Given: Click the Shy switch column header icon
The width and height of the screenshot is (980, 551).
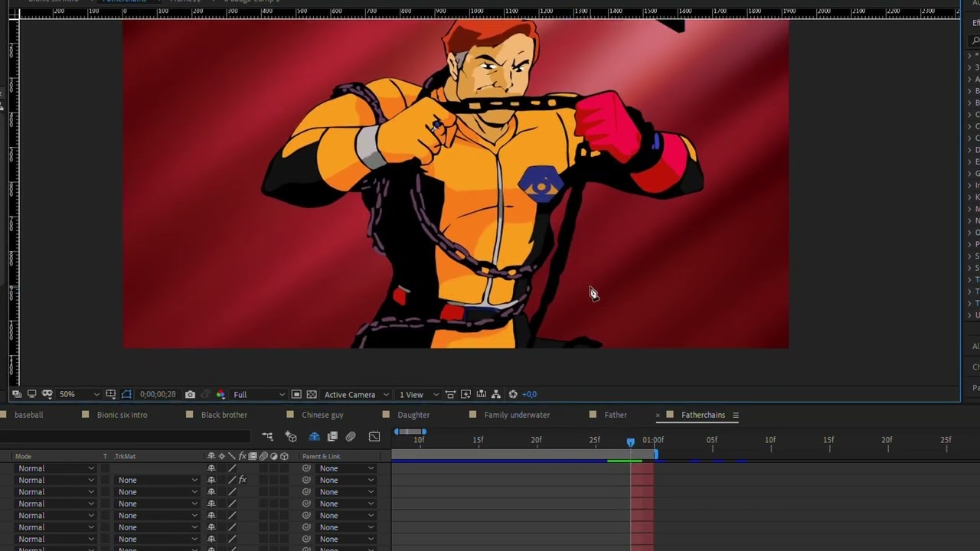Looking at the screenshot, I should [x=211, y=456].
